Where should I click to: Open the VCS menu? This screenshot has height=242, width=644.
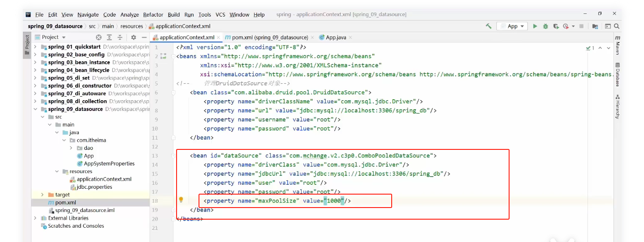(220, 15)
